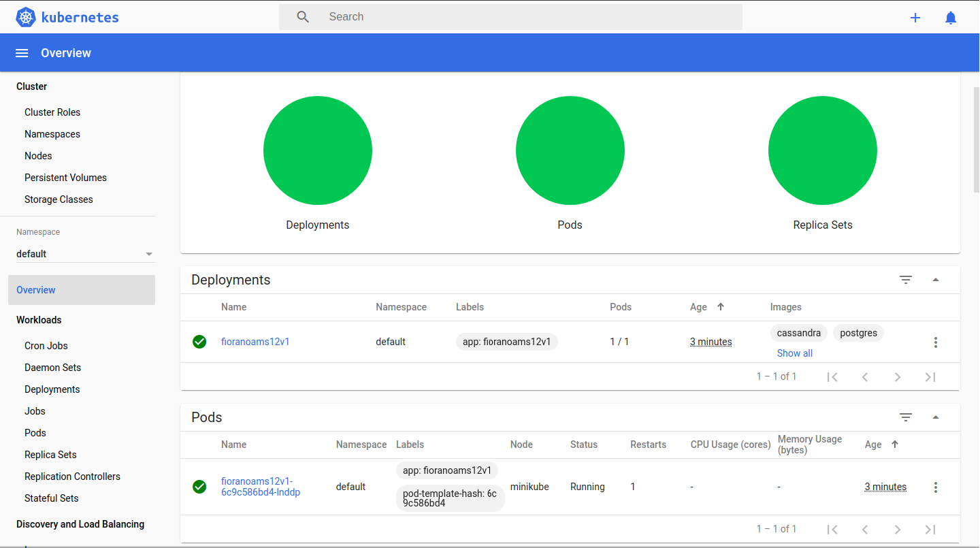Click the 1 / 1 pods count cell

pyautogui.click(x=619, y=342)
